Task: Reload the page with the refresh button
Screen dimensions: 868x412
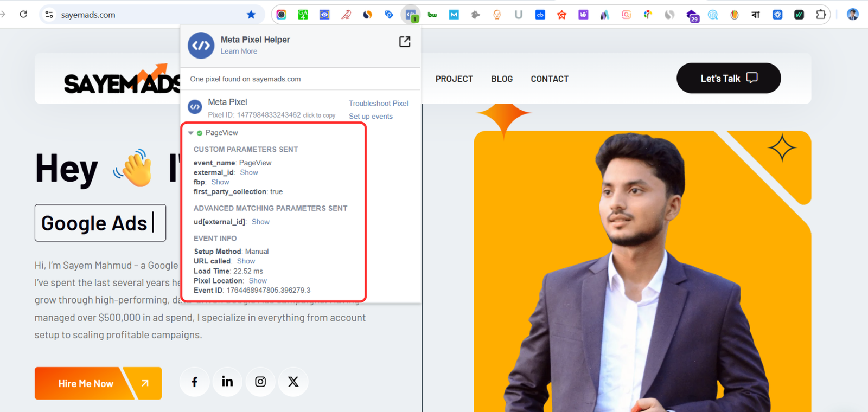Action: click(x=23, y=15)
